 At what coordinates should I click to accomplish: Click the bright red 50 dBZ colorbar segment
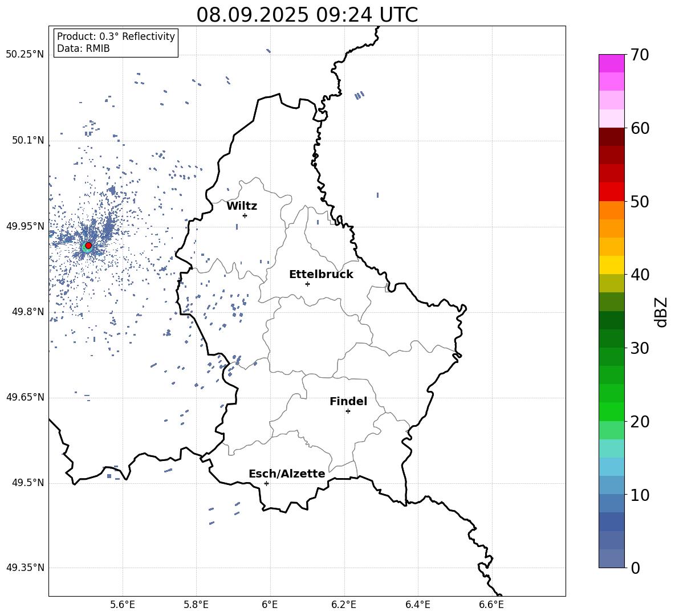tap(611, 192)
